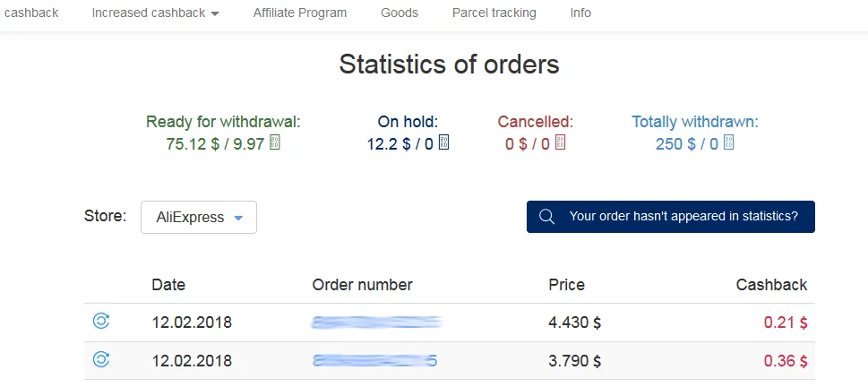The image size is (868, 387).
Task: Click the bonus icon beside Cancelled amount
Action: click(561, 143)
